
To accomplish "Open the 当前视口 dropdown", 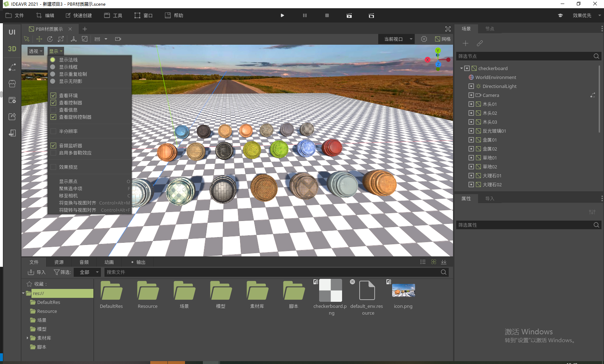I will click(x=396, y=39).
